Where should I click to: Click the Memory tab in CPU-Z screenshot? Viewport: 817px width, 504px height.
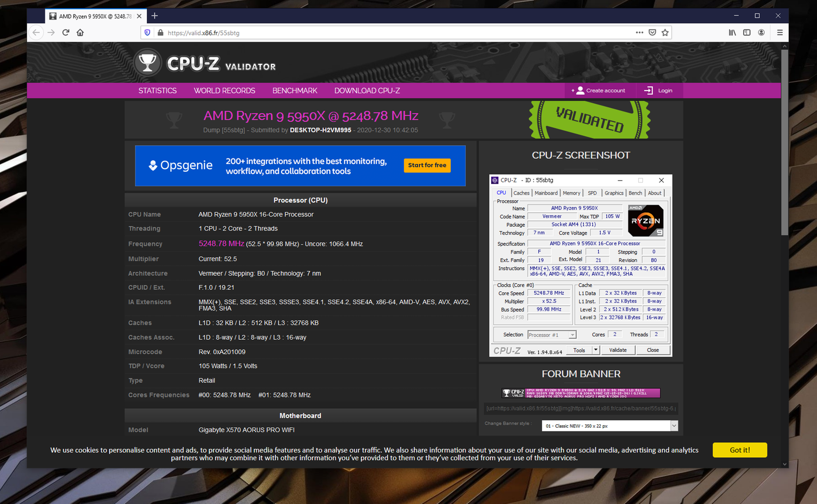[x=571, y=193]
